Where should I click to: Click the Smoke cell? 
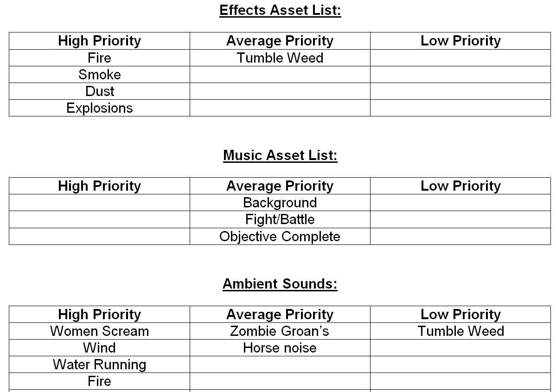(99, 75)
